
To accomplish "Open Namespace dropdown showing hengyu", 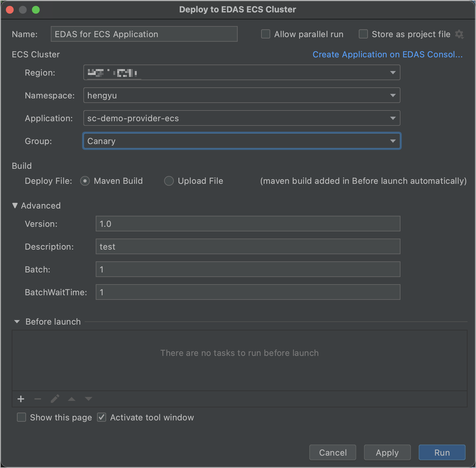I will point(242,95).
